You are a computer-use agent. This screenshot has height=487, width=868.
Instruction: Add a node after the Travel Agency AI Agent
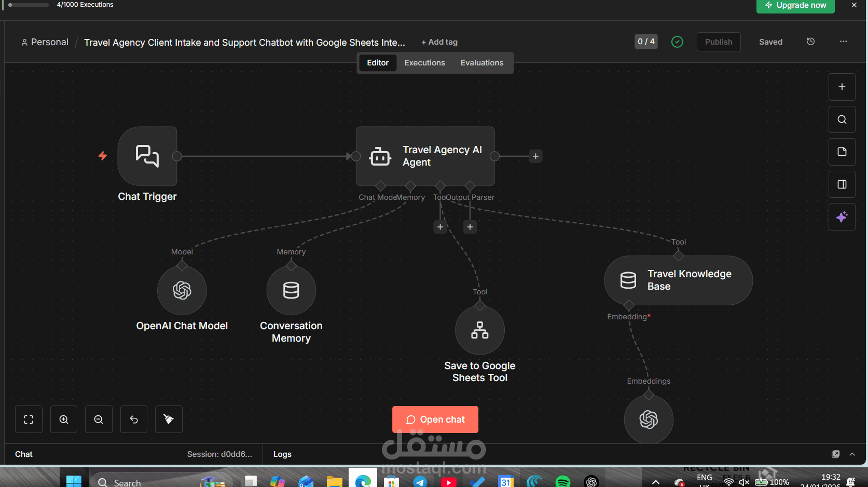click(x=535, y=156)
